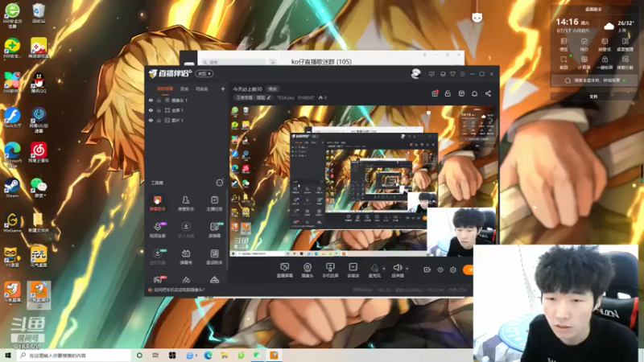This screenshot has height=362, width=644.
Task: Open hamburger menu in 直播伴侣 title bar
Action: click(462, 74)
